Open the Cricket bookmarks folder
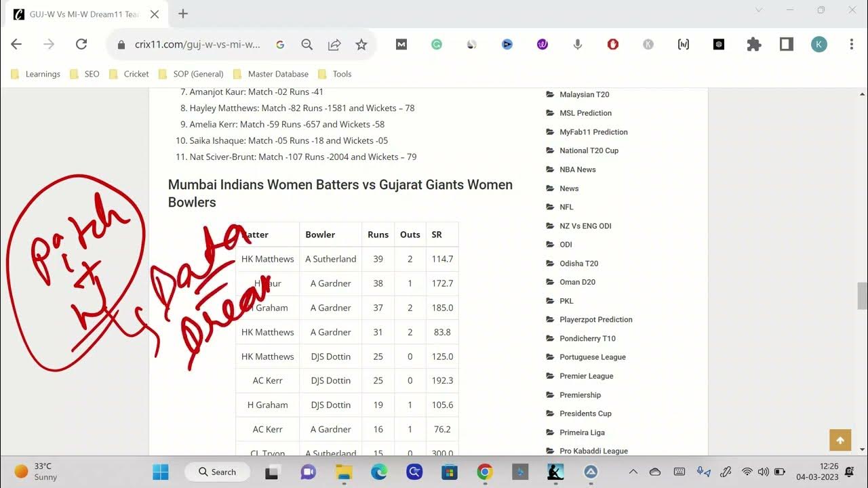 (x=129, y=74)
